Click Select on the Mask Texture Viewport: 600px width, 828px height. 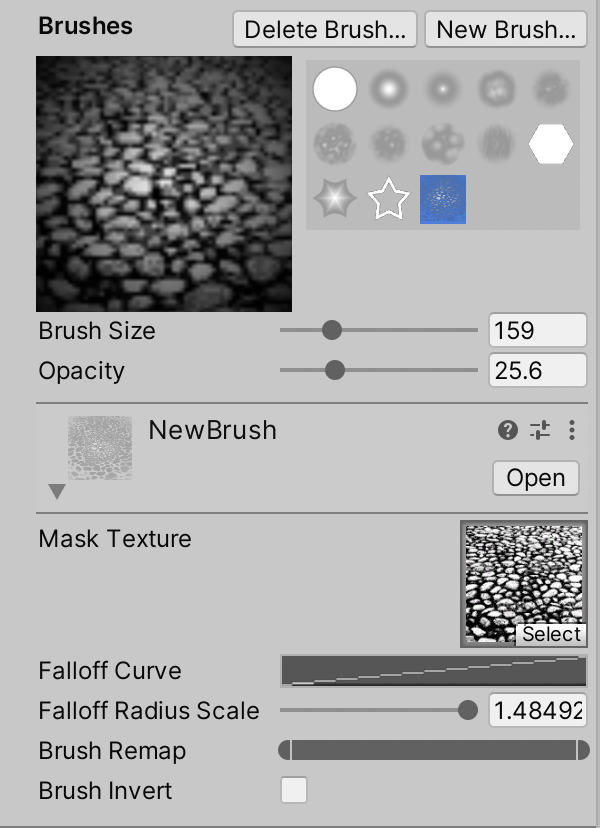[x=551, y=634]
